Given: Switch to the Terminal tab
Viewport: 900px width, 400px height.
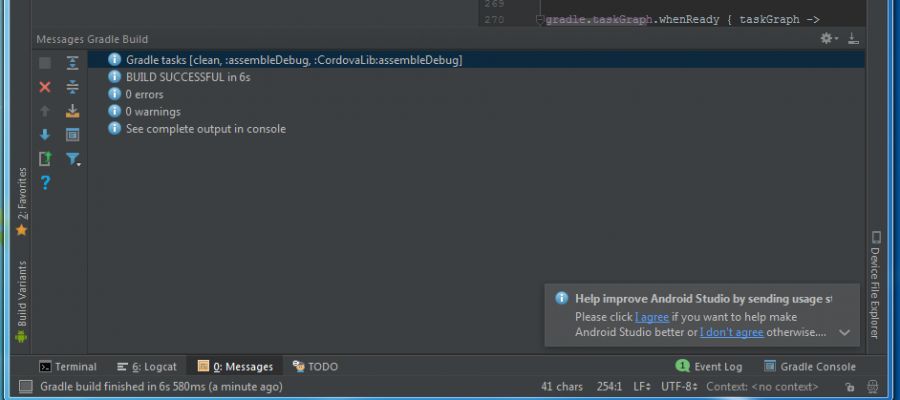Looking at the screenshot, I should [x=68, y=367].
